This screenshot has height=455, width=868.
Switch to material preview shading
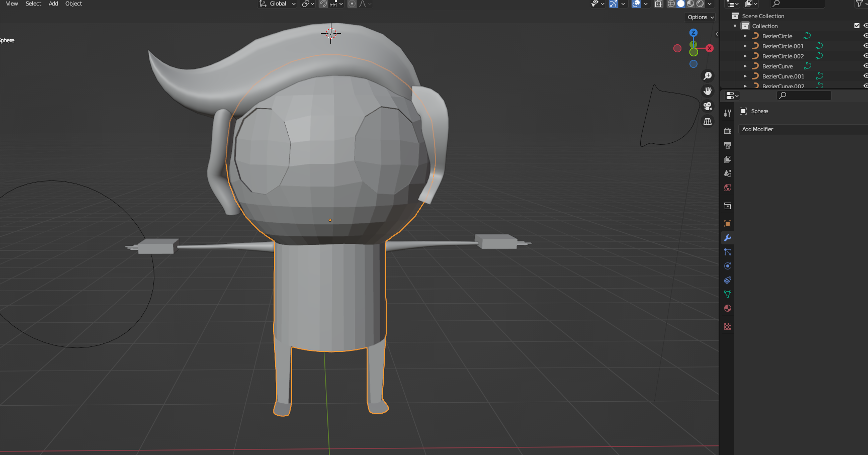point(690,4)
